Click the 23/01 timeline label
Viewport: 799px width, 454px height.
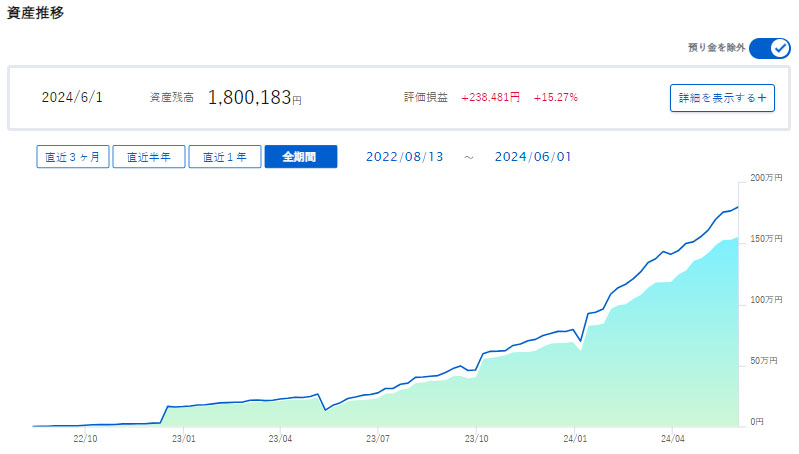coord(184,438)
